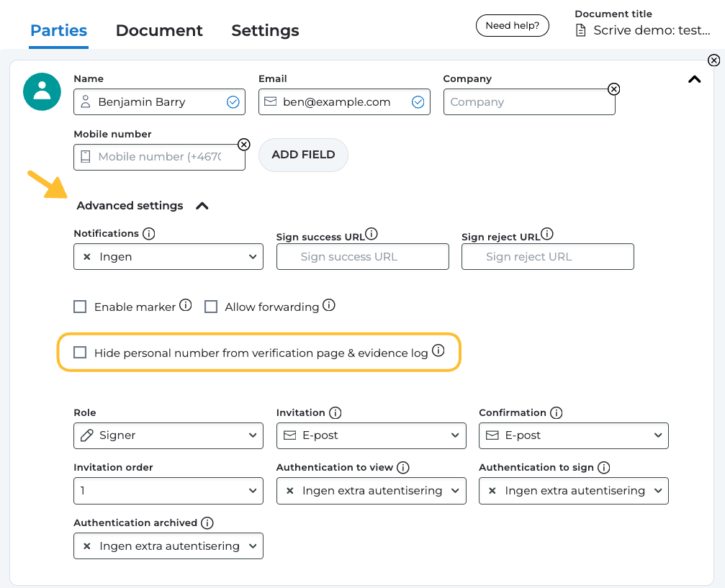
Task: Toggle Hide personal number checkbox
Action: pyautogui.click(x=80, y=353)
